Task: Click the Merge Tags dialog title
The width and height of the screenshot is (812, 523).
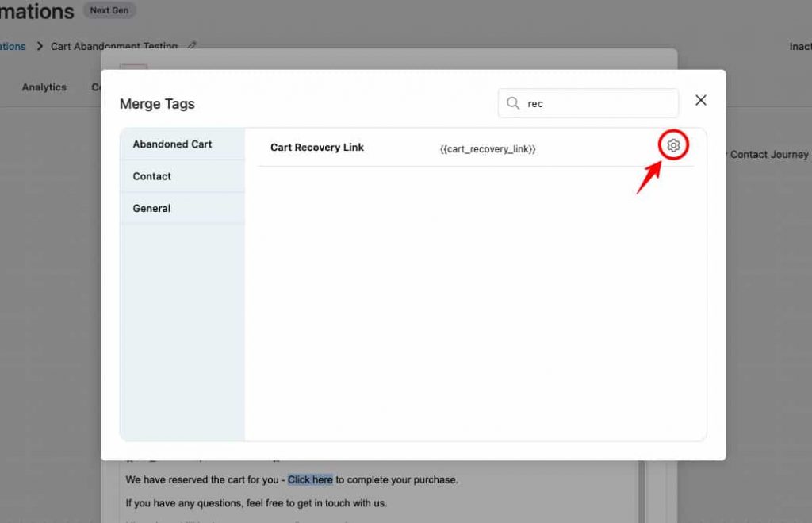Action: (x=158, y=104)
